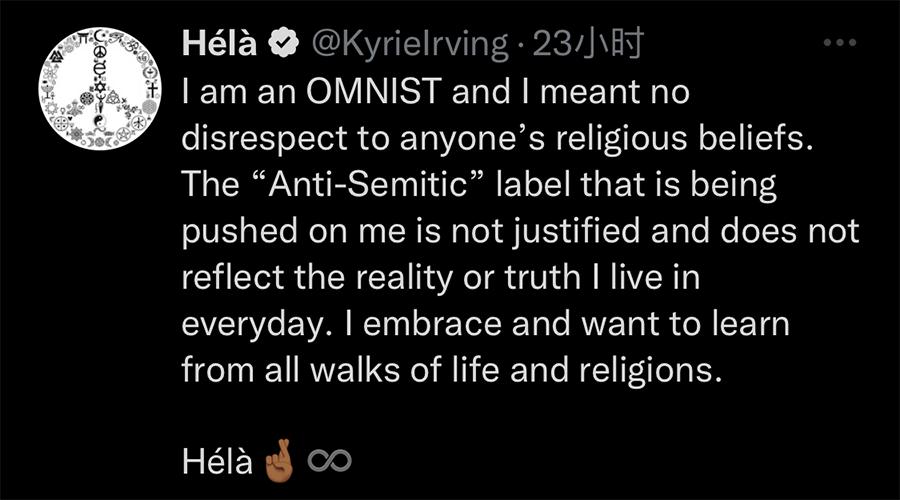Click the Hélà display name in header

(x=219, y=45)
